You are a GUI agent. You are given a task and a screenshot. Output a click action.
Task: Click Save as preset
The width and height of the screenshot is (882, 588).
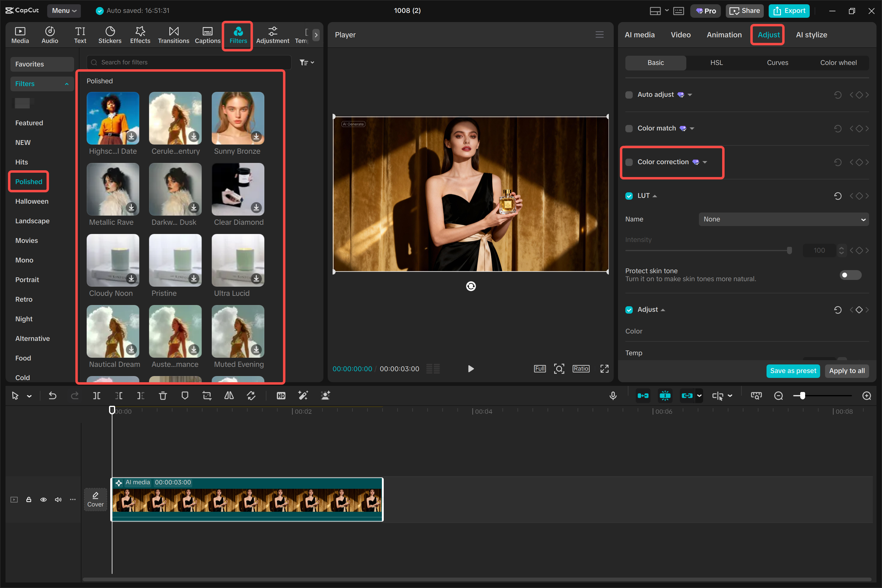pyautogui.click(x=793, y=371)
